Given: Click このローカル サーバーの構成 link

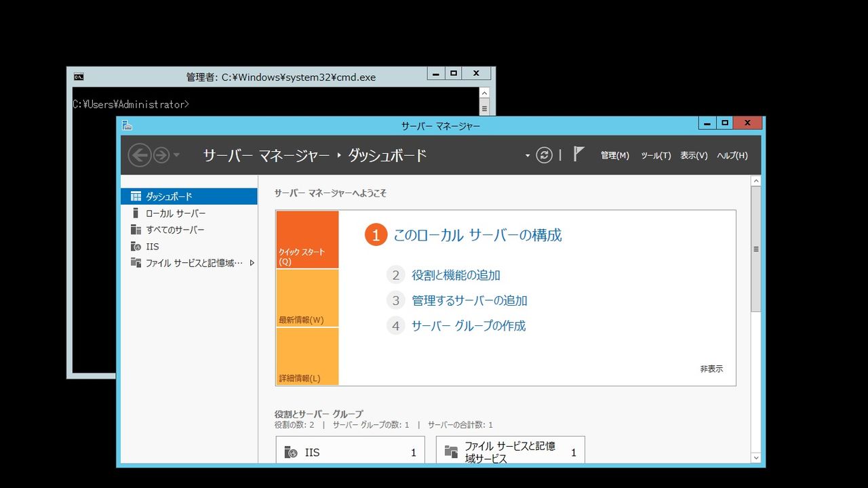Looking at the screenshot, I should pos(477,235).
